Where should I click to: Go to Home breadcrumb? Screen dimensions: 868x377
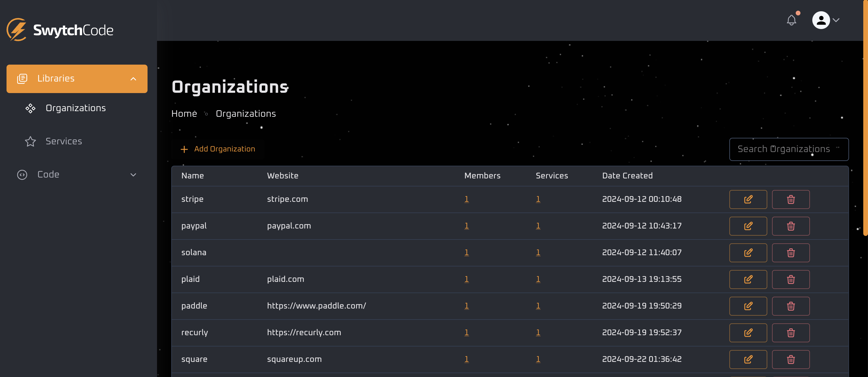(184, 114)
